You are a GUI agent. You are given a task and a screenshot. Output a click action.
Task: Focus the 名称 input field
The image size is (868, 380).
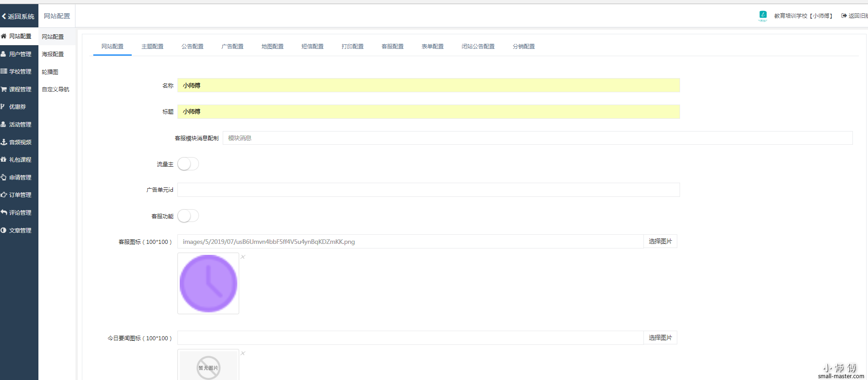(429, 85)
